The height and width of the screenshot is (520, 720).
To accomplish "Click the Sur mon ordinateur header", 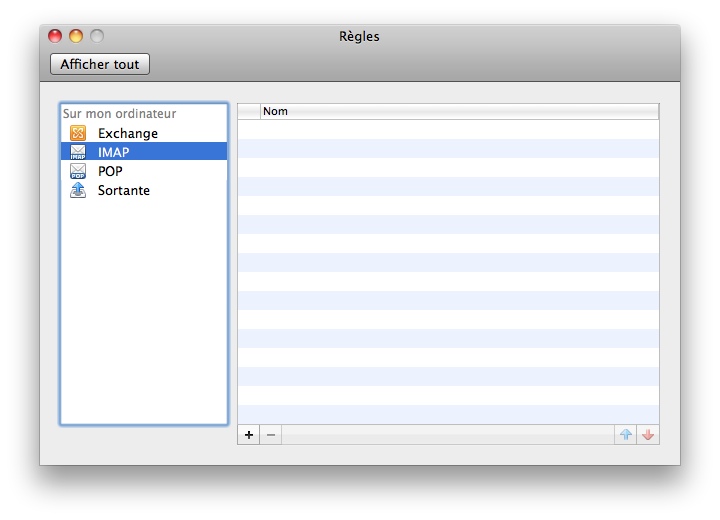I will coord(119,113).
